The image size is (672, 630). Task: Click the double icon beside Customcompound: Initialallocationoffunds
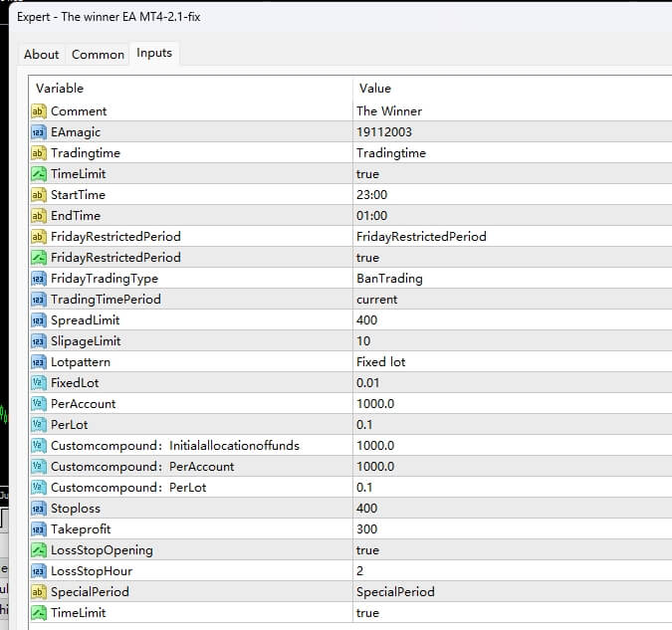(x=39, y=446)
